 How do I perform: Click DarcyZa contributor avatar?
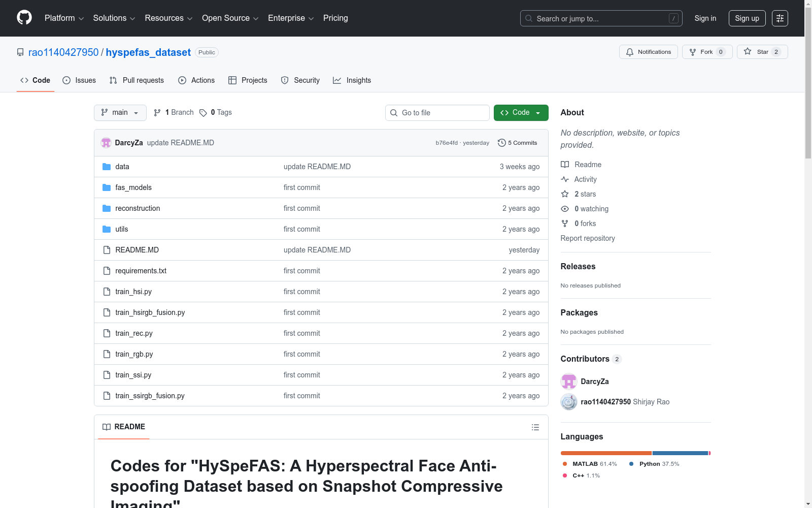[x=569, y=382]
